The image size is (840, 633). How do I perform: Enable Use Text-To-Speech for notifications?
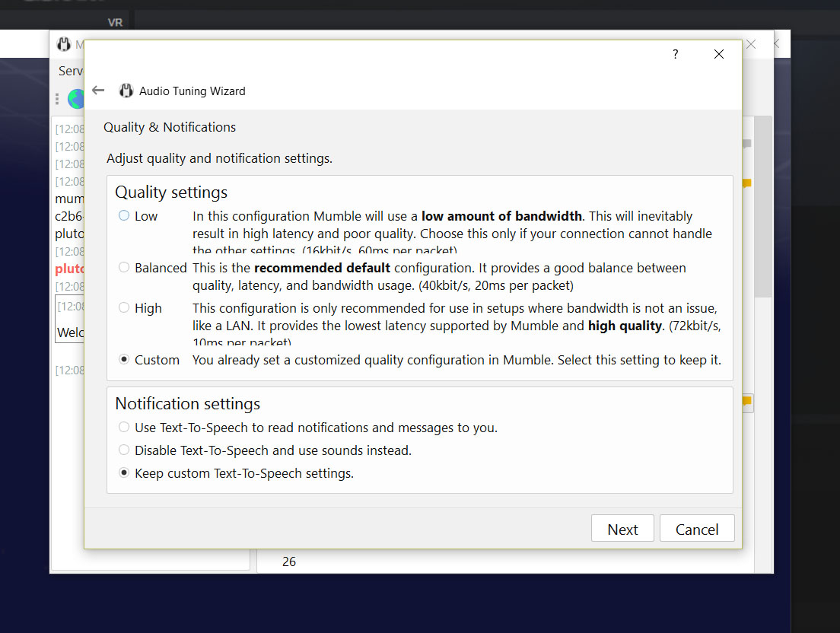124,427
